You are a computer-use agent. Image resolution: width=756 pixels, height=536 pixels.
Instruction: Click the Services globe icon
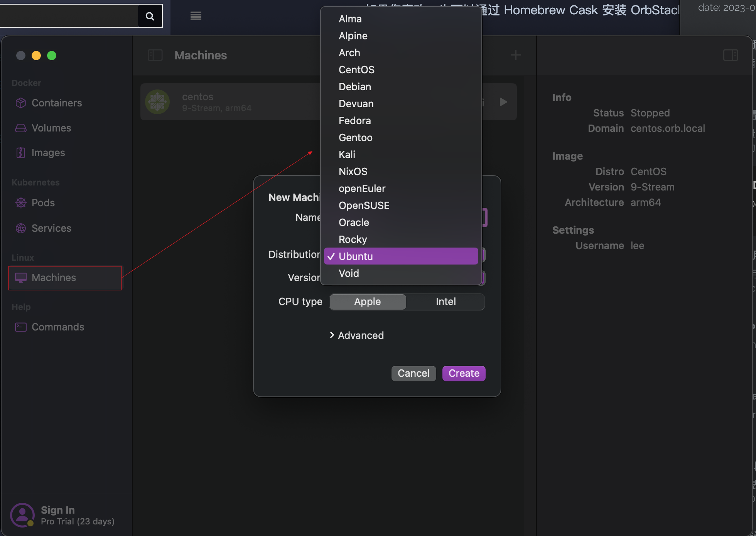[x=21, y=228]
